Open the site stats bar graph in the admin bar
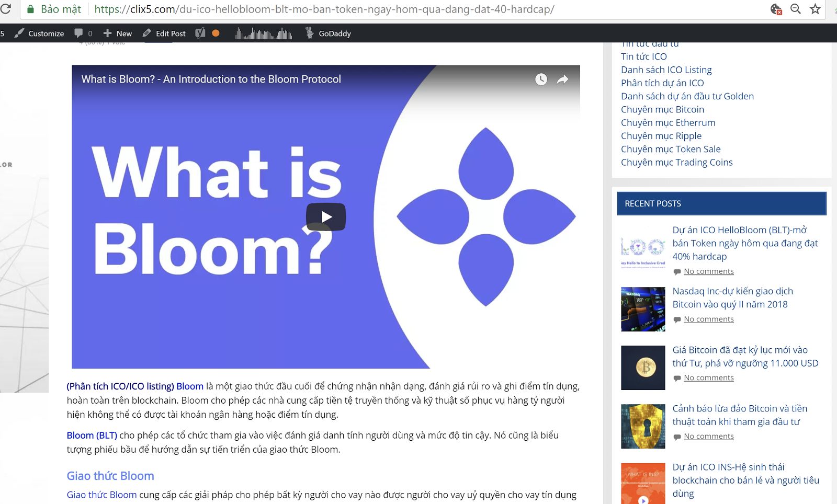This screenshot has width=837, height=504. 264,33
